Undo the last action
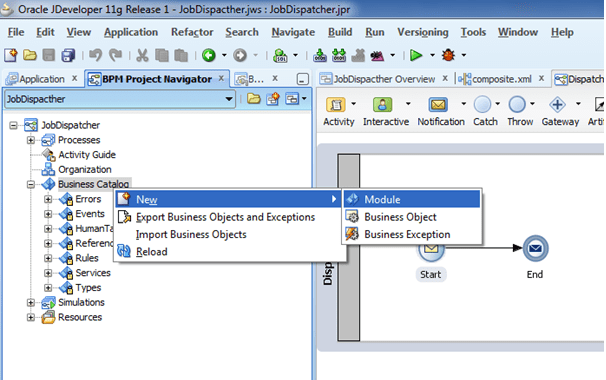The image size is (606, 380). pos(95,55)
